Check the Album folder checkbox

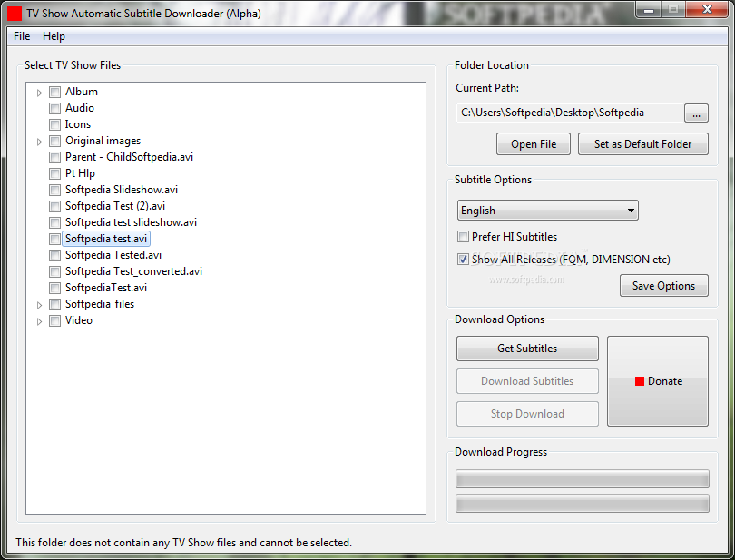pos(54,92)
